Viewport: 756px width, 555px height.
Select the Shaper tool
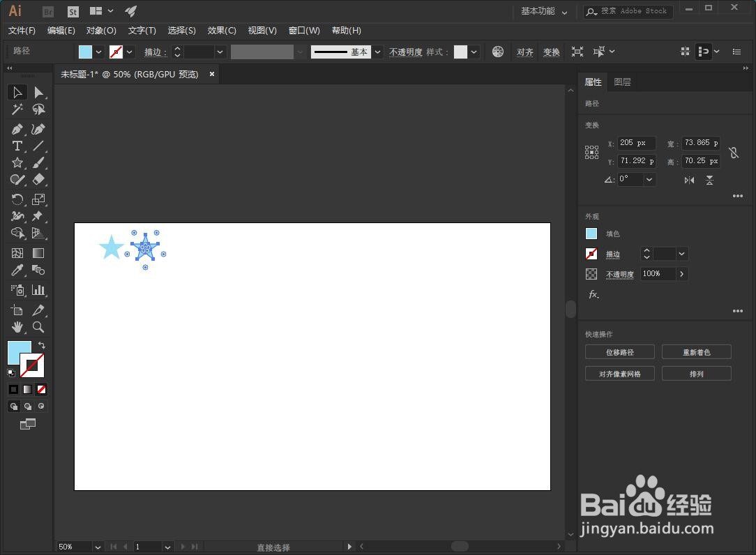[17, 179]
